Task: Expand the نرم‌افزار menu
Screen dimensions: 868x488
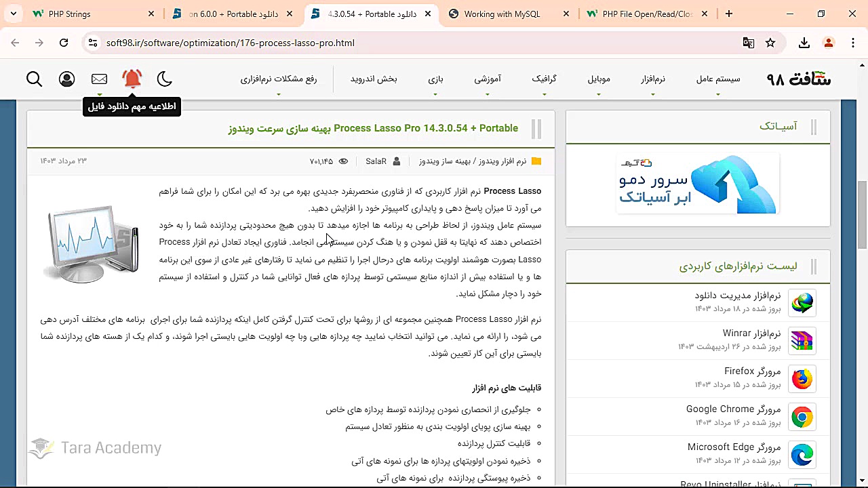Action: click(x=653, y=79)
